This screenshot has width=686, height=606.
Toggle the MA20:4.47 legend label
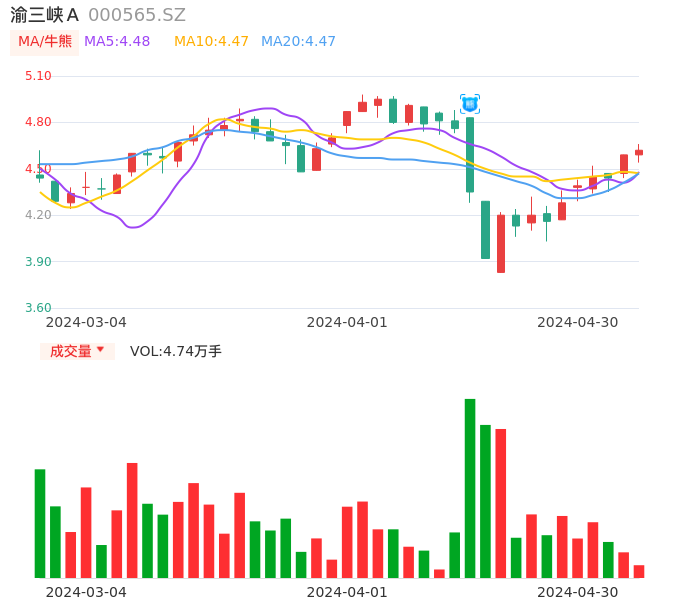(x=298, y=42)
